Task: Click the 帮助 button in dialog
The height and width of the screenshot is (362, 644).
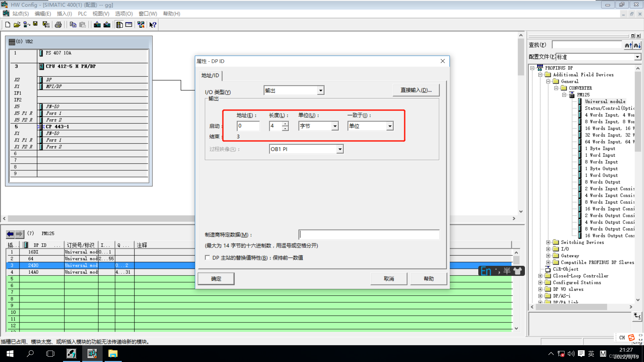Action: [x=429, y=279]
